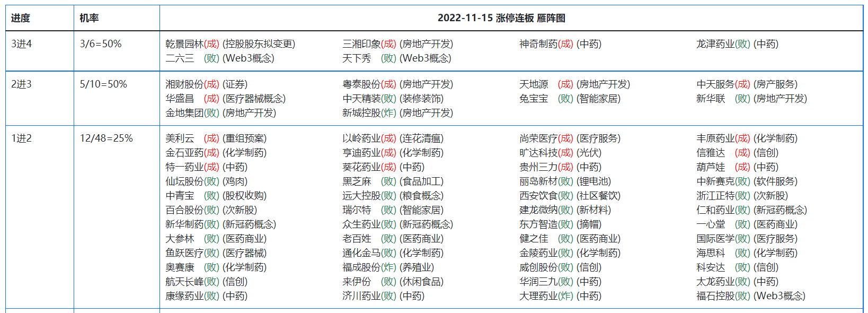Click stock name 福石控股
Viewport: 868px width, 313px height.
715,296
